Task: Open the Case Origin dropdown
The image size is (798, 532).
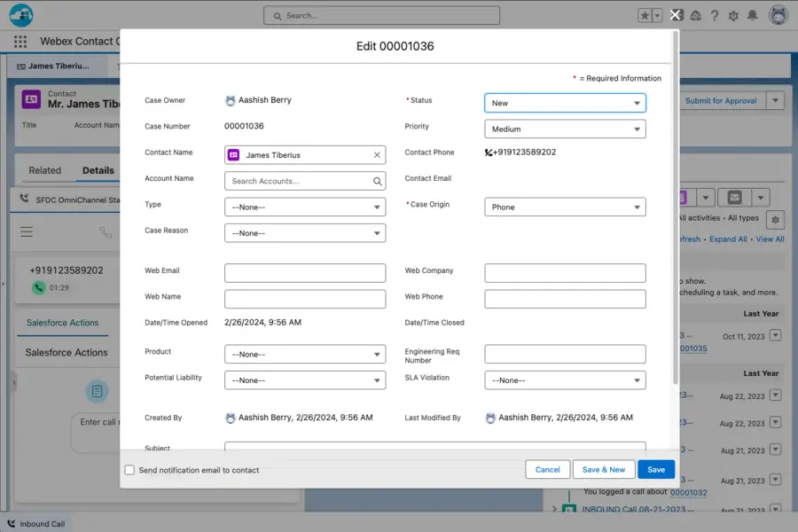Action: click(565, 207)
